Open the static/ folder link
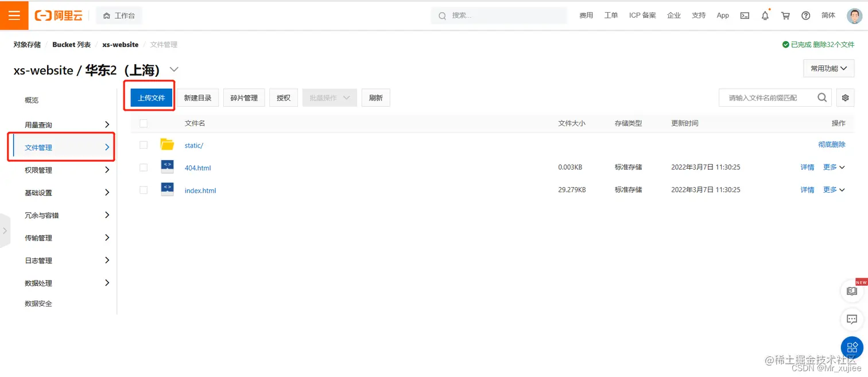 (x=194, y=145)
